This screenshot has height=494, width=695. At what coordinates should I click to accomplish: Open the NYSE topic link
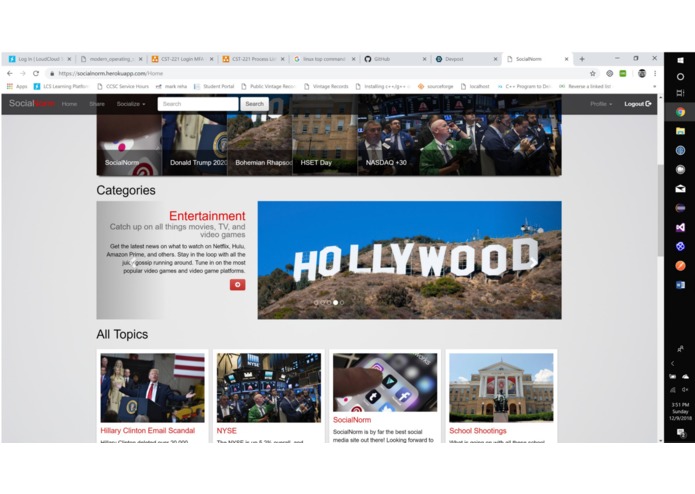[x=226, y=431]
